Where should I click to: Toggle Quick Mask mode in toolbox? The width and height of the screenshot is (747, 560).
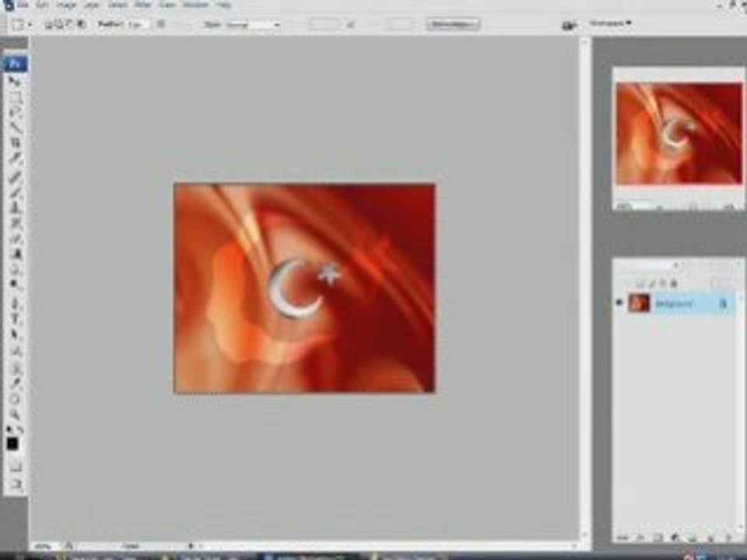(15, 467)
